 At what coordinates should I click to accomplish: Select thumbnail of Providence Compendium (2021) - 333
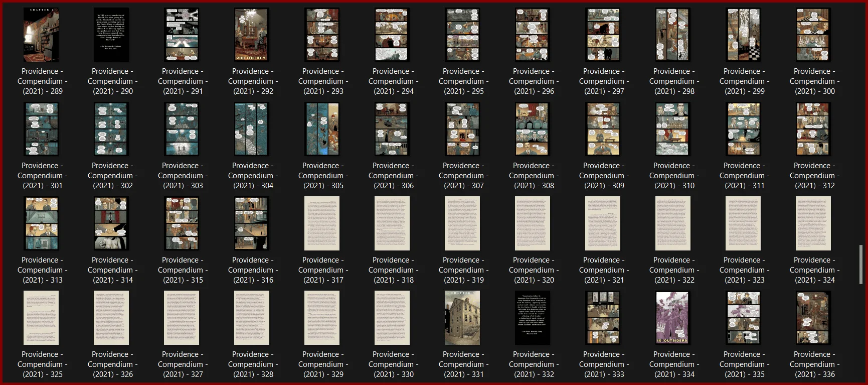coord(603,318)
